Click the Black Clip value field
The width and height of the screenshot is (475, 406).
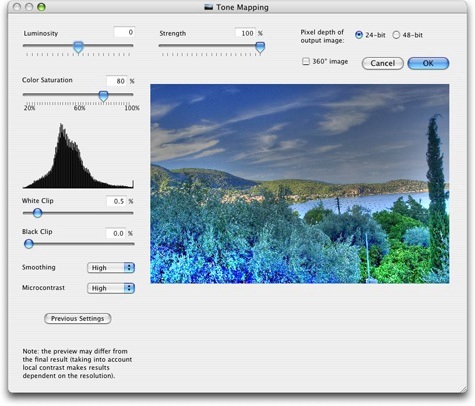point(116,233)
